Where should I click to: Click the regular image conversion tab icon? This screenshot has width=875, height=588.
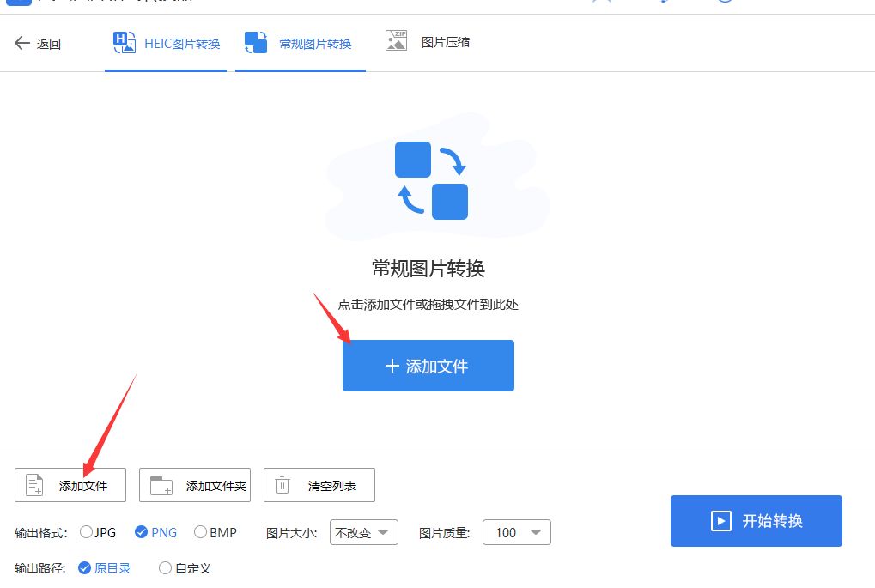point(256,42)
